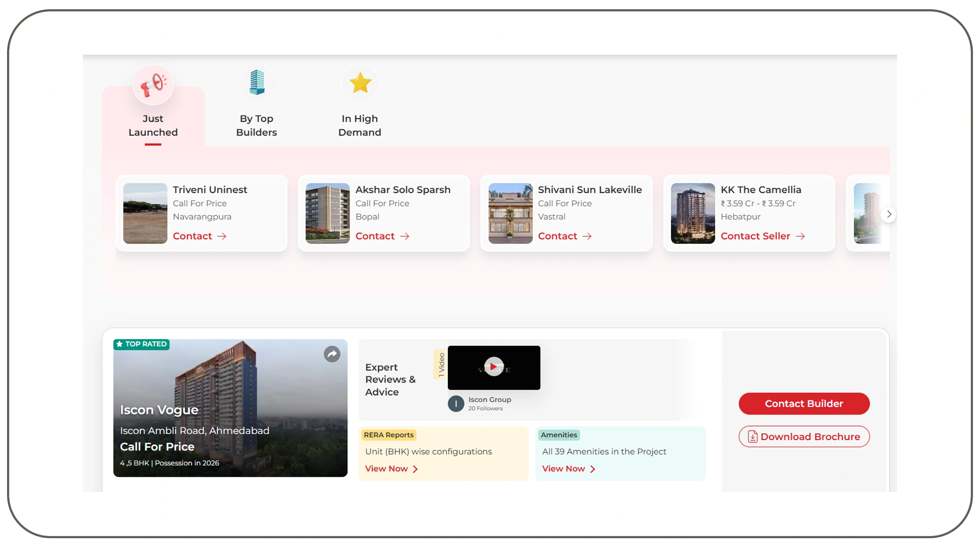Screen dimensions: 980x547
Task: Open the Akshar Solo Sparsh title
Action: (403, 190)
